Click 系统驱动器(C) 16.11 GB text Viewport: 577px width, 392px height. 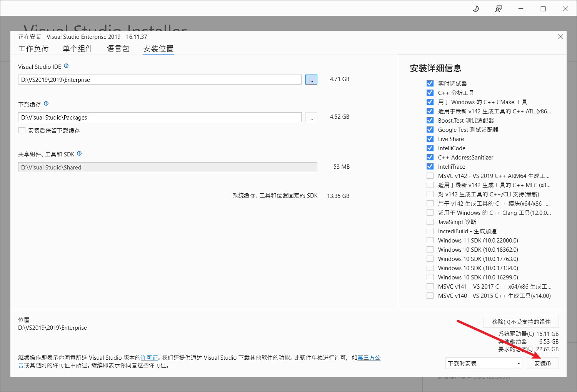pyautogui.click(x=529, y=334)
